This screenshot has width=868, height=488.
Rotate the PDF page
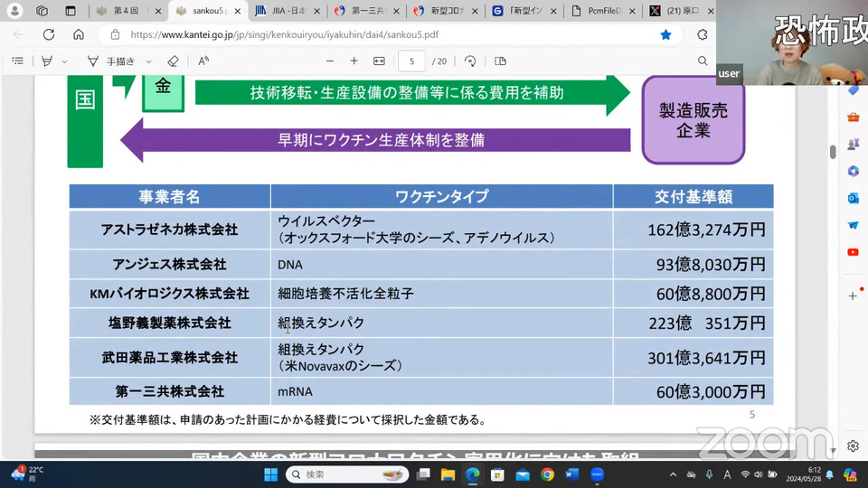[470, 61]
